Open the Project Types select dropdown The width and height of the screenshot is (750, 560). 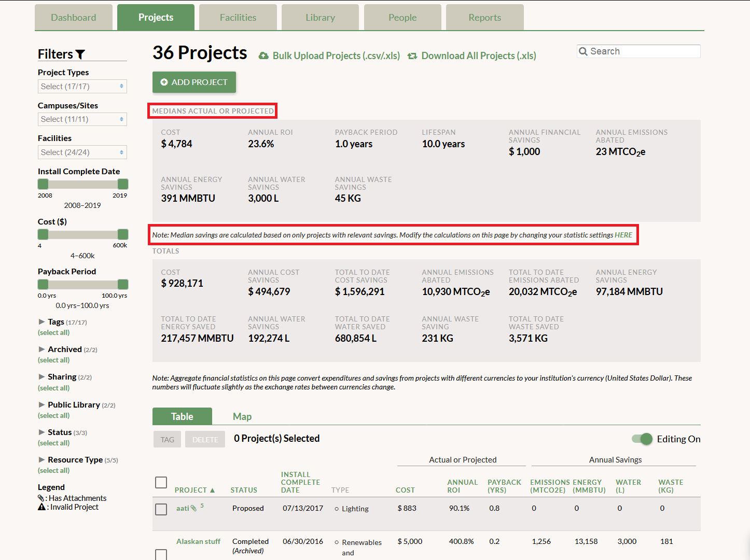[82, 87]
